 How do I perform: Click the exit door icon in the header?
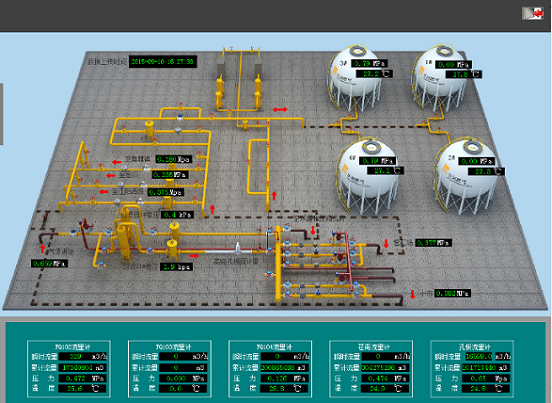[533, 13]
